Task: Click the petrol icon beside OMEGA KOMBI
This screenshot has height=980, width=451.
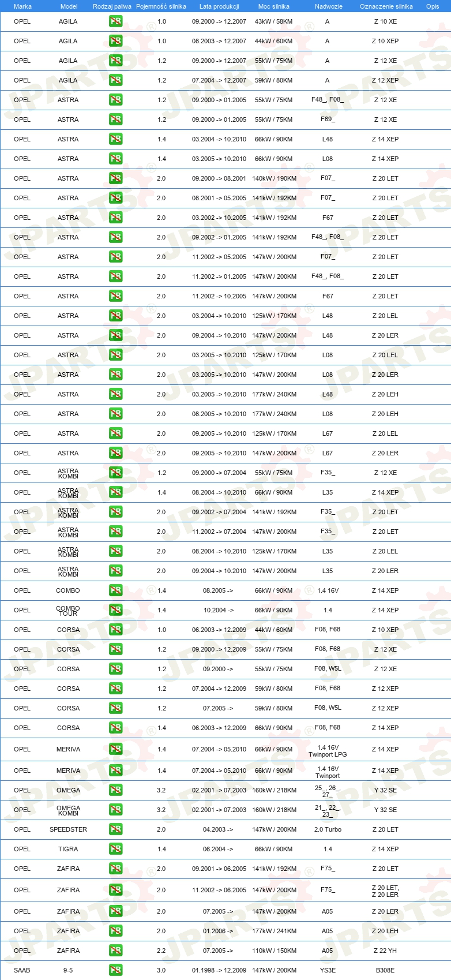Action: pyautogui.click(x=115, y=810)
